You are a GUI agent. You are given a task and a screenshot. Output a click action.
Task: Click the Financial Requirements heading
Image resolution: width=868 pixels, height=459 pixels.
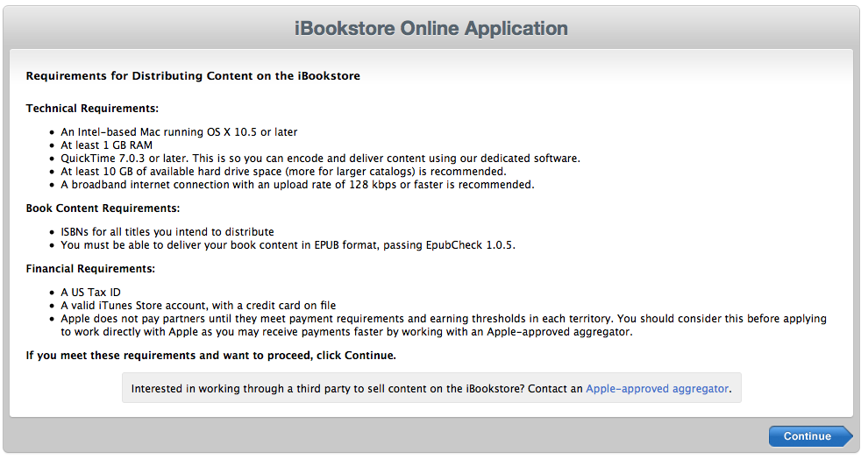coord(90,269)
